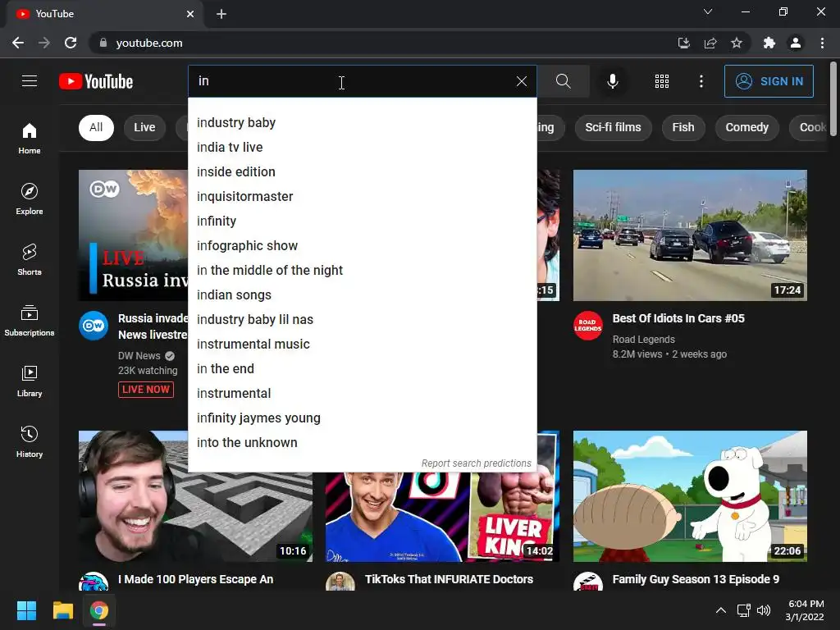Open Library in sidebar

tap(30, 381)
